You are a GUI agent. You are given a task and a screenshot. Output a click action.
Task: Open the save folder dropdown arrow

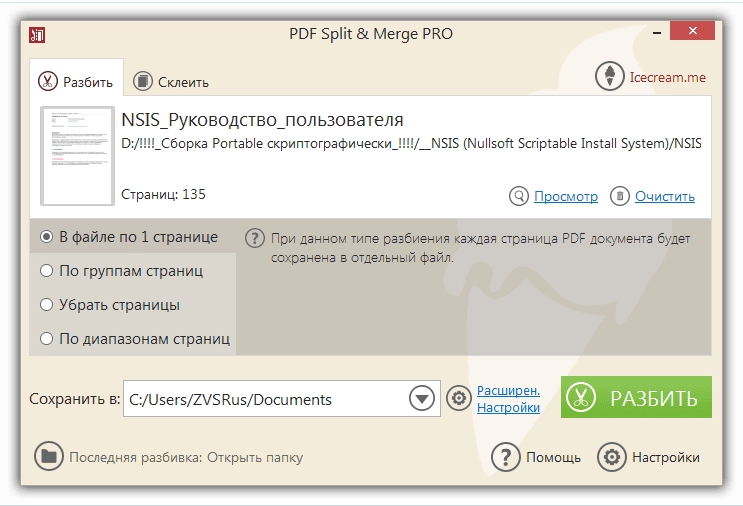coord(422,398)
